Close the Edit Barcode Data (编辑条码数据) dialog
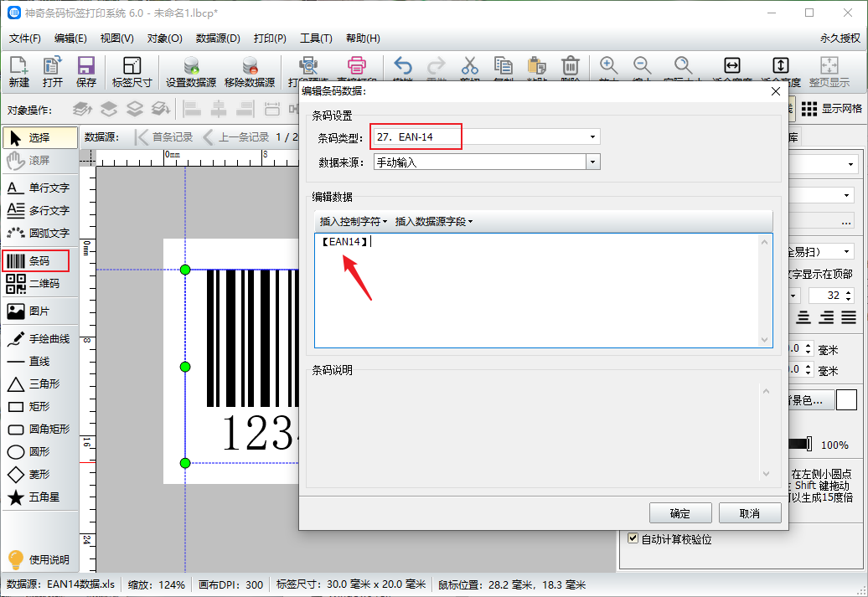This screenshot has height=597, width=868. 776,91
